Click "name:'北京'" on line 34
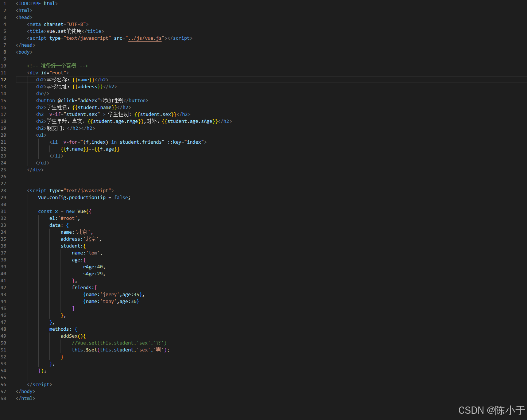The height and width of the screenshot is (420, 527). tap(75, 232)
